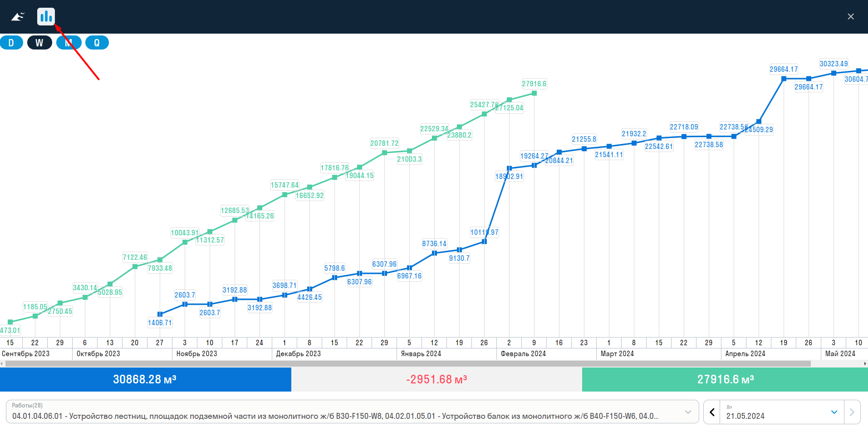Click value label 10119.97
The width and height of the screenshot is (868, 432).
coord(484,232)
